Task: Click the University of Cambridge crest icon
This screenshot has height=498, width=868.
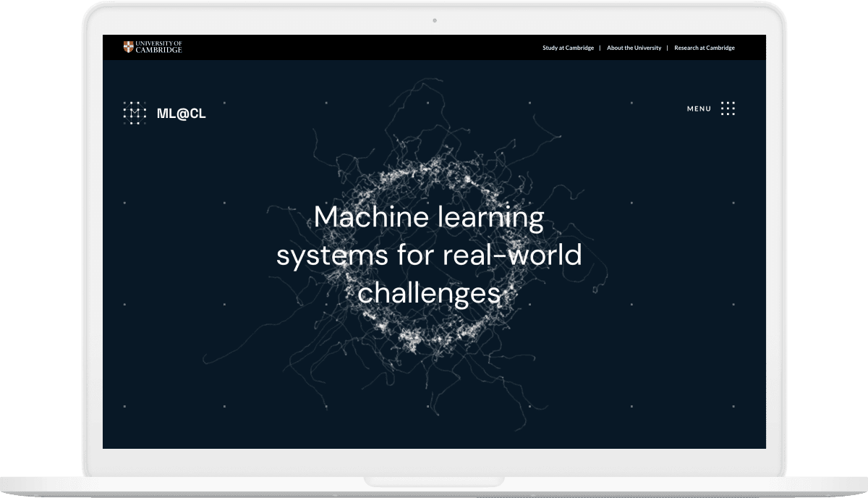Action: pos(129,48)
